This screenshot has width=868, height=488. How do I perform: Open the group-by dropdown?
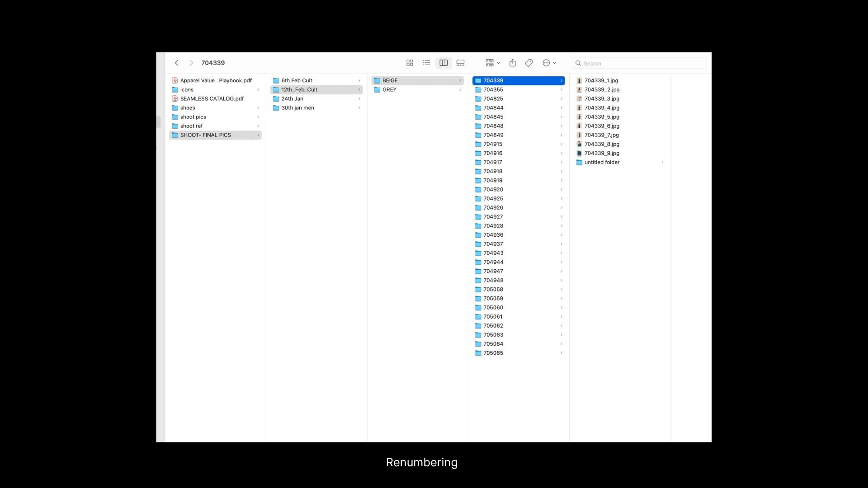coord(492,63)
